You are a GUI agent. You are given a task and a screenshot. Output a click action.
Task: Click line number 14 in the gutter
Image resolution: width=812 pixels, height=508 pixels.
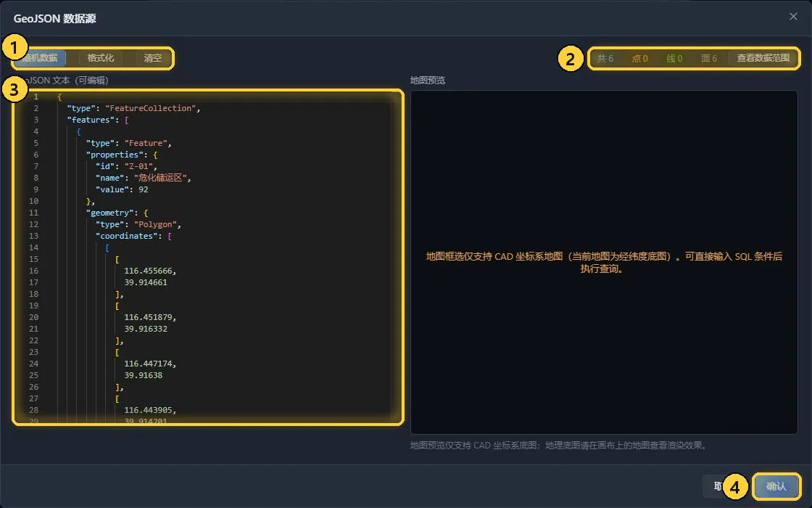33,247
